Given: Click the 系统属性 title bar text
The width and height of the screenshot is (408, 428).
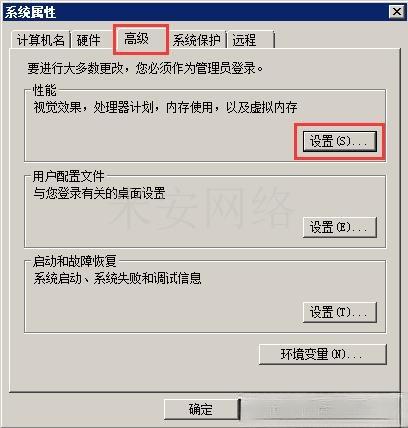Looking at the screenshot, I should click(30, 12).
